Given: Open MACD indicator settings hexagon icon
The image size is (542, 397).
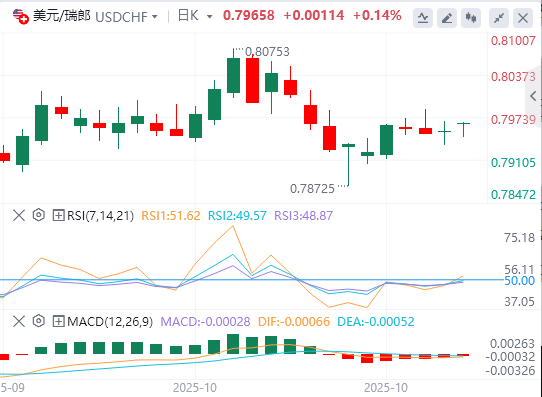Looking at the screenshot, I should pyautogui.click(x=39, y=321).
